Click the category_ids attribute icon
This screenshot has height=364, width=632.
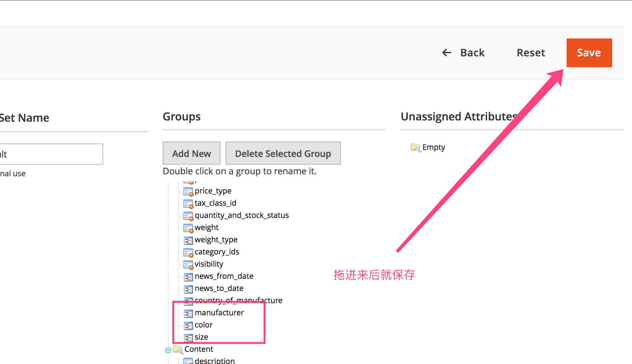188,252
